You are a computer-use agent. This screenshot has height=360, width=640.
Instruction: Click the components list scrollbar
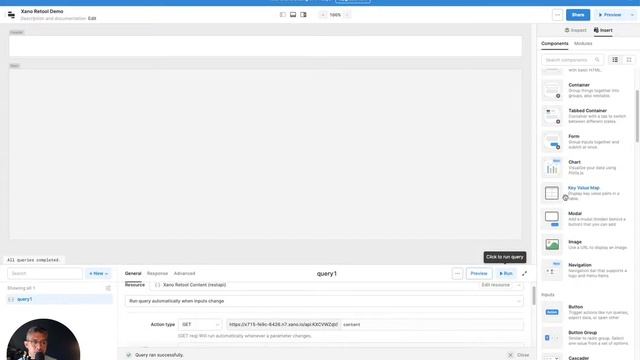(x=637, y=116)
